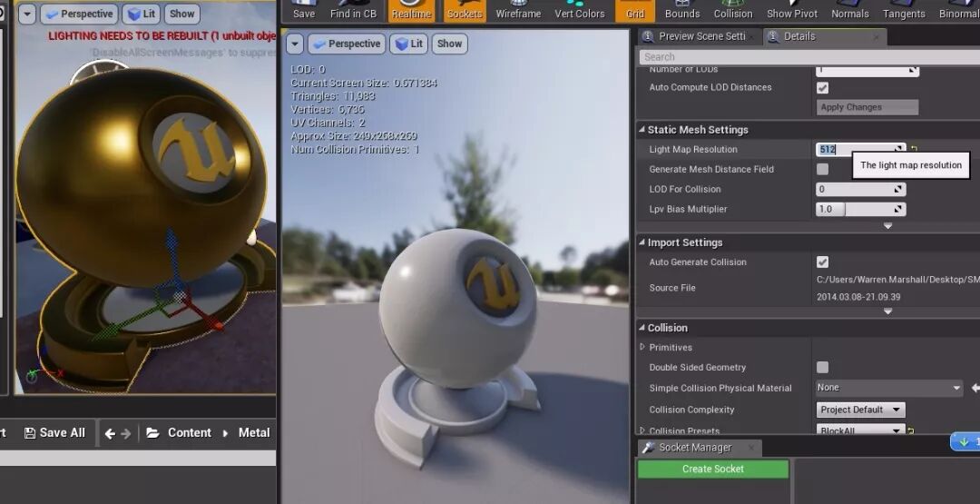Navigate back in content browser
Viewport: 980px width, 504px height.
pos(110,433)
